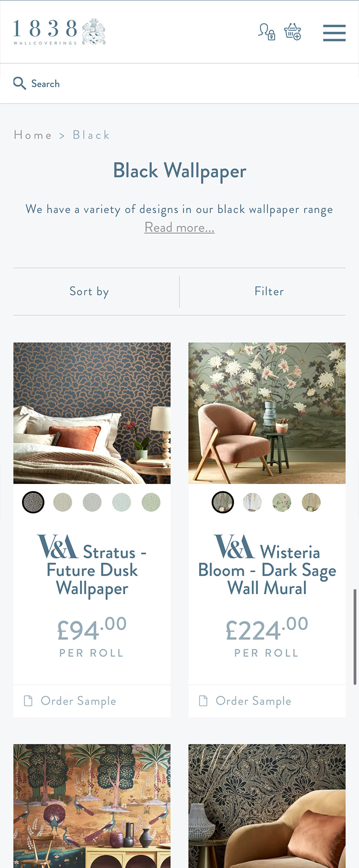The image size is (359, 868).
Task: Expand the Read more description link
Action: pyautogui.click(x=179, y=227)
